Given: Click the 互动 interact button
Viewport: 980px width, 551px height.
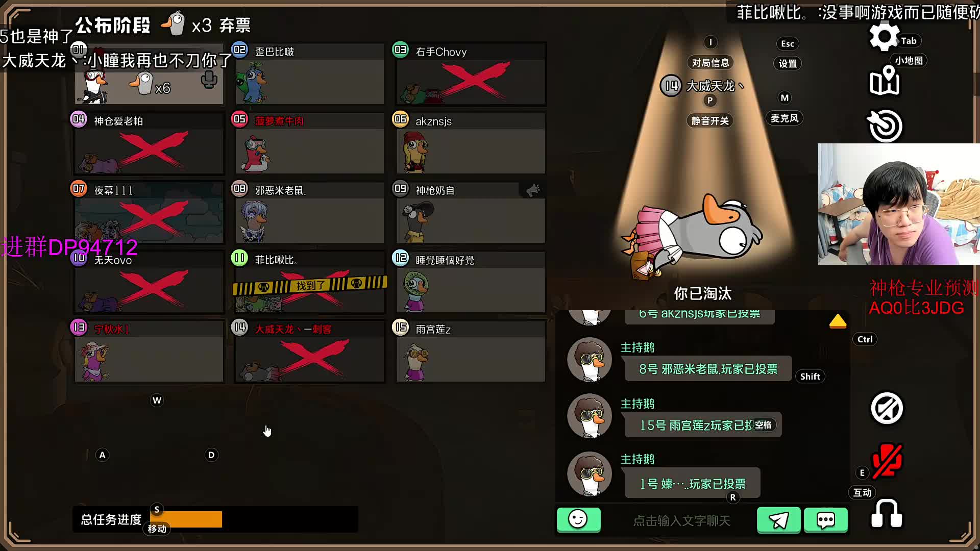Looking at the screenshot, I should 863,492.
